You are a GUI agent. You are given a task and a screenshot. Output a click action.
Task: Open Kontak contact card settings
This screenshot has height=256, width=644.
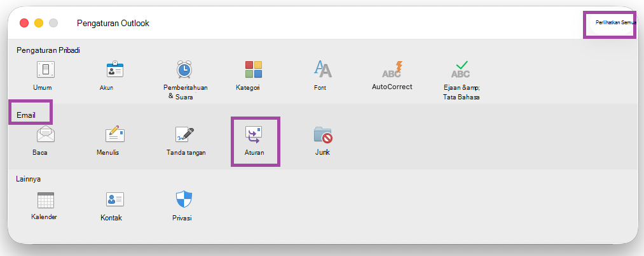(114, 199)
